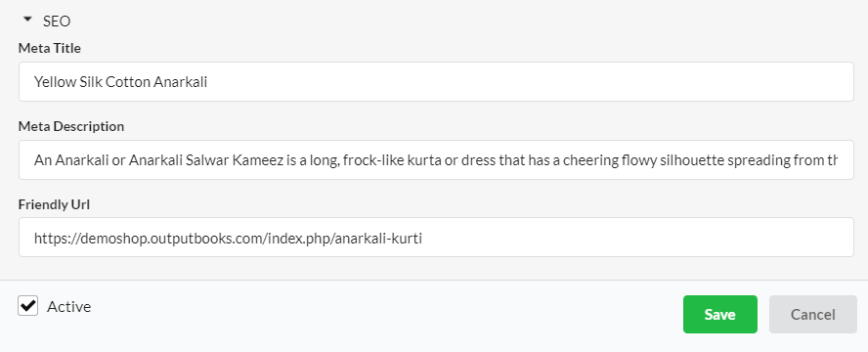868x352 pixels.
Task: Save the SEO settings
Action: point(719,315)
